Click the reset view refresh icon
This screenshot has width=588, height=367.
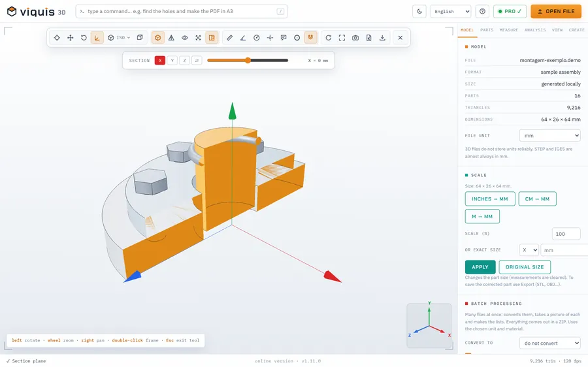[329, 37]
